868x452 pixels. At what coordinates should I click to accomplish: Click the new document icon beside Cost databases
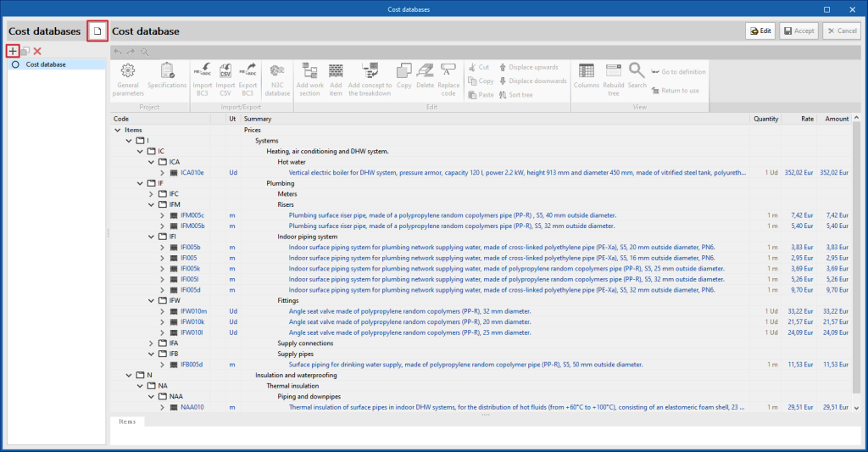point(97,31)
